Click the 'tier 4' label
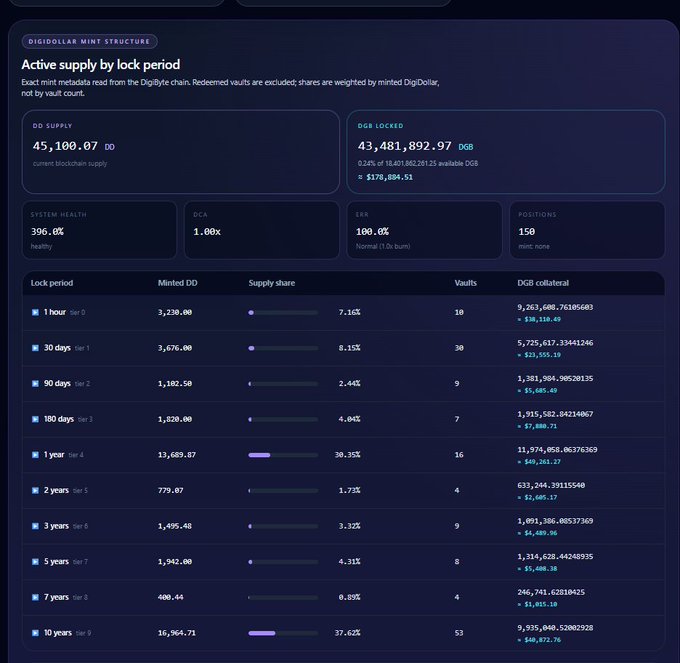Screen dimensions: 680x663 tap(76, 455)
